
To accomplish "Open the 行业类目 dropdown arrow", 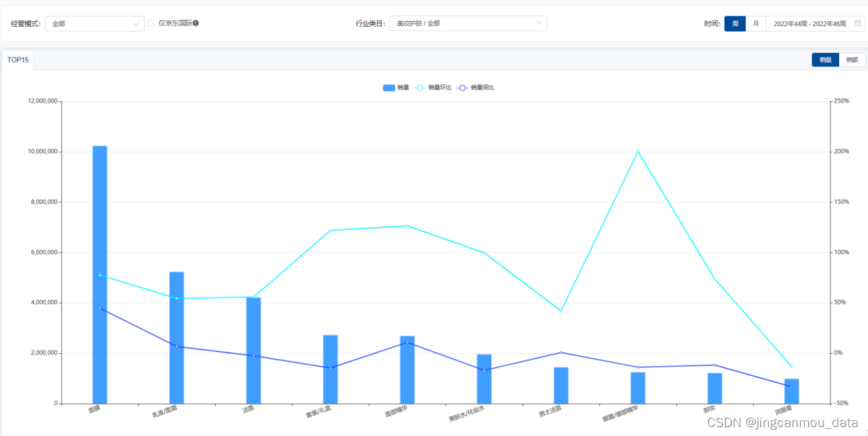I will [539, 23].
